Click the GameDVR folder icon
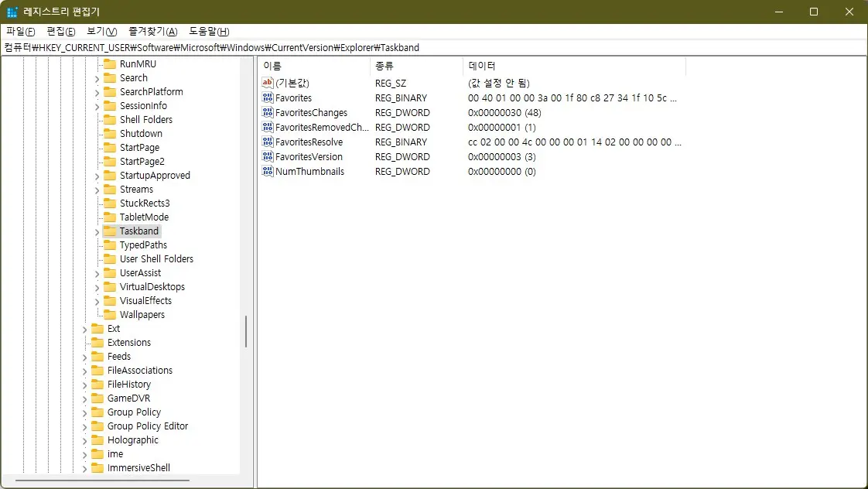 click(x=97, y=398)
